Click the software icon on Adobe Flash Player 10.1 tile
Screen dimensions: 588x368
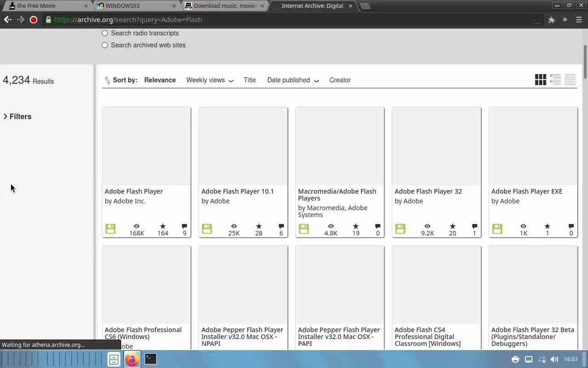coord(207,229)
